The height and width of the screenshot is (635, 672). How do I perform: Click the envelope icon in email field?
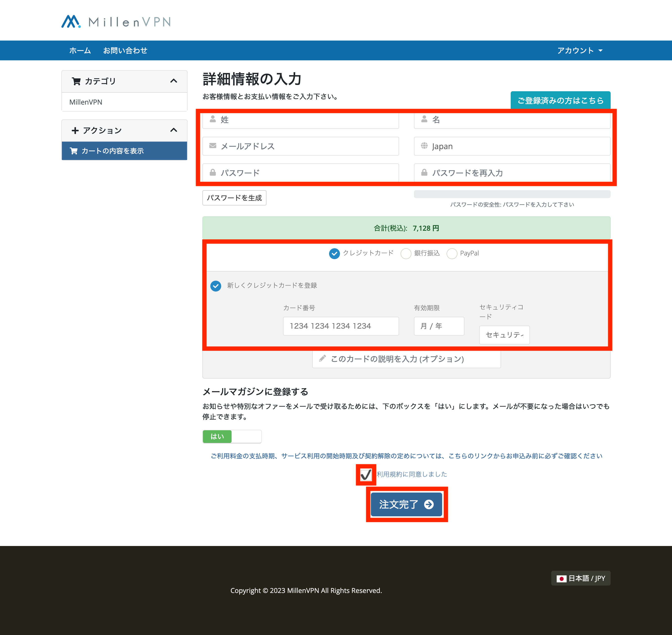(213, 146)
